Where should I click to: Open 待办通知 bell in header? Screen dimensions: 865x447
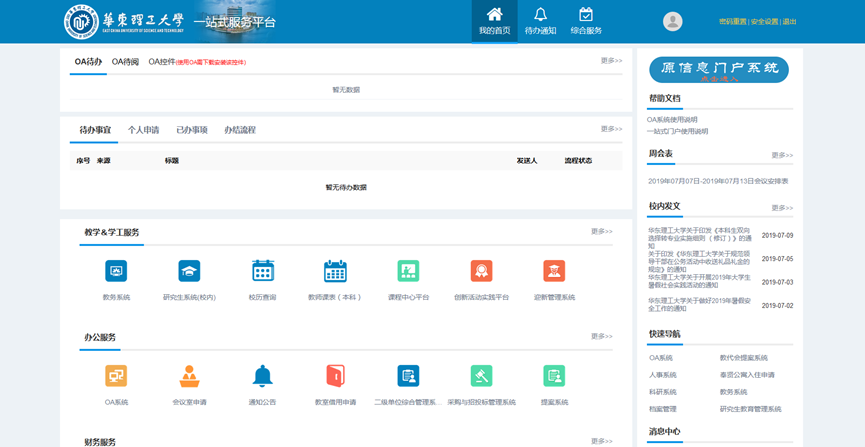tap(540, 21)
